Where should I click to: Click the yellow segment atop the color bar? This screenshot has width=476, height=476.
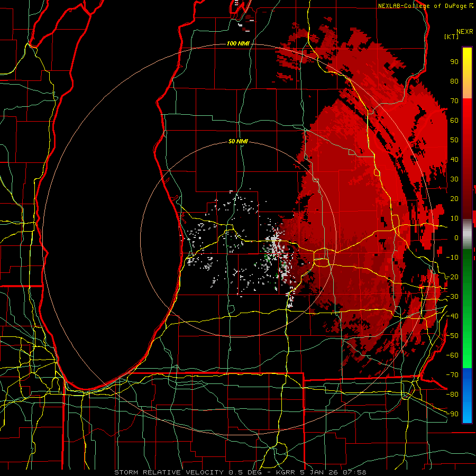coord(467,73)
